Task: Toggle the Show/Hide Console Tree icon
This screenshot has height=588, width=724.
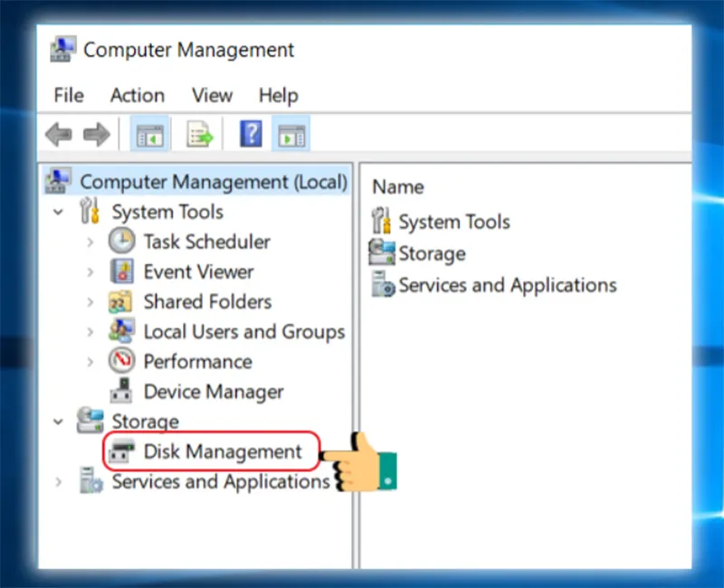Action: [149, 134]
